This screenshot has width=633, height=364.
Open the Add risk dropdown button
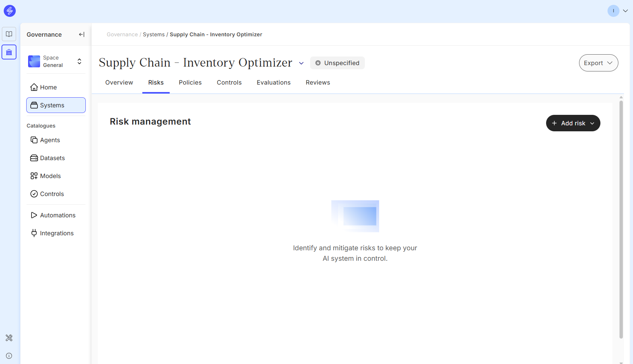pyautogui.click(x=573, y=123)
